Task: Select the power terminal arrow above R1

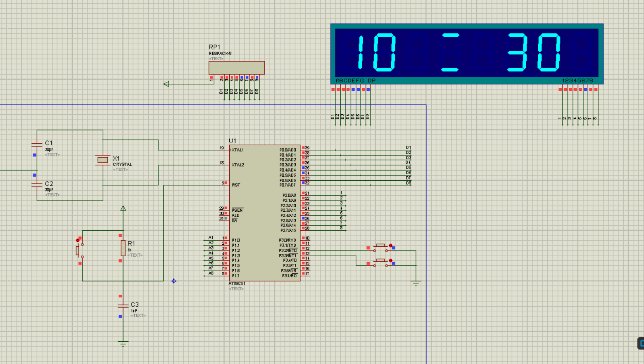Action: click(x=123, y=208)
